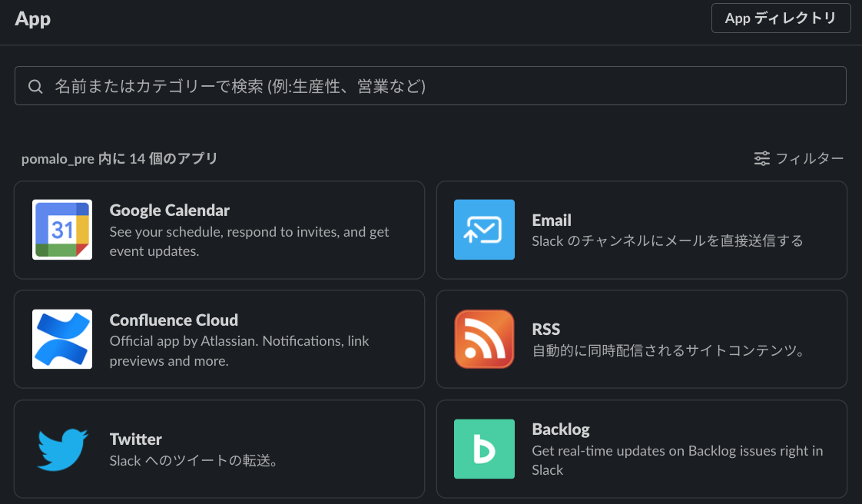862x504 pixels.
Task: Open the Backlog app title
Action: [x=561, y=429]
